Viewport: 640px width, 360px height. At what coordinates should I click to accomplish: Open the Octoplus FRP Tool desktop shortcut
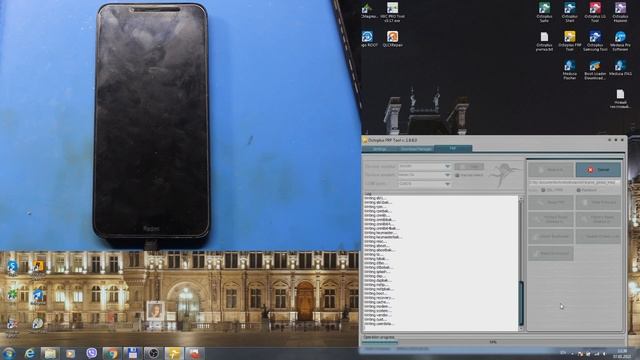click(570, 41)
